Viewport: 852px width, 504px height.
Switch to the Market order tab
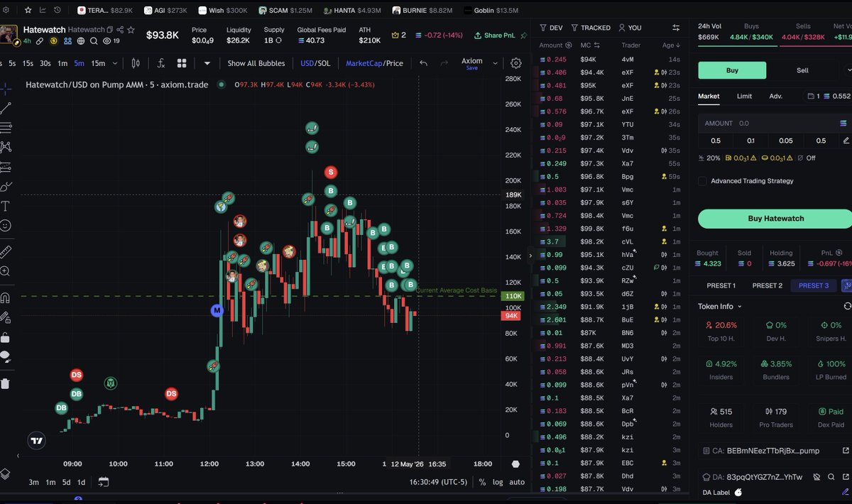point(709,96)
